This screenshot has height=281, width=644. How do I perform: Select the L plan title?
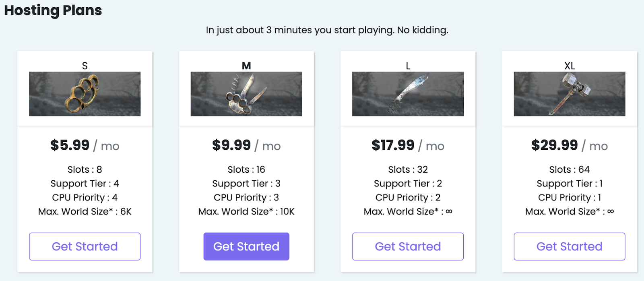[408, 66]
